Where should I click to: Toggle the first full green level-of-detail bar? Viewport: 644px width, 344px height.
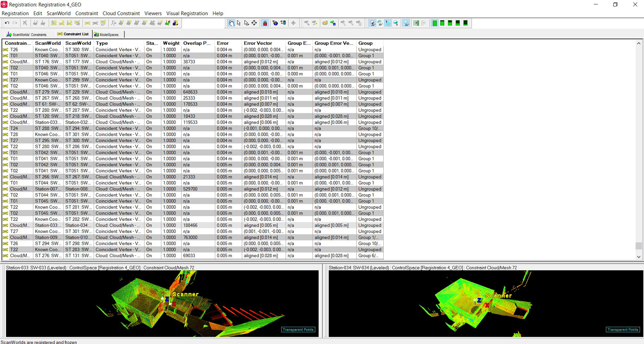coord(435,23)
